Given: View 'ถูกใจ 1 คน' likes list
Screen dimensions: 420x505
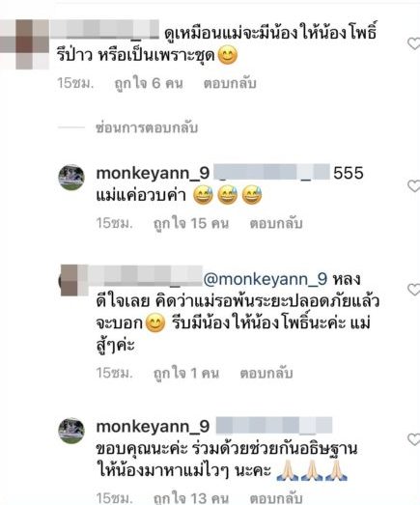Looking at the screenshot, I should [186, 373].
